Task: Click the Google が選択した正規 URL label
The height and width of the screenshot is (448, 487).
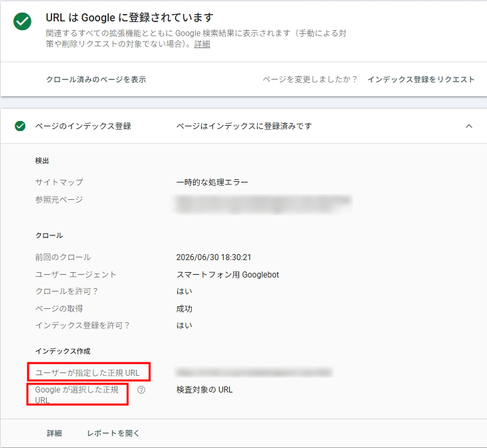Action: tap(77, 395)
